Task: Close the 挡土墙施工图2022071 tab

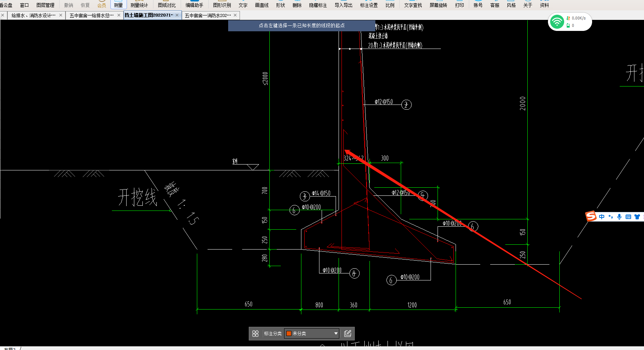Action: [177, 15]
